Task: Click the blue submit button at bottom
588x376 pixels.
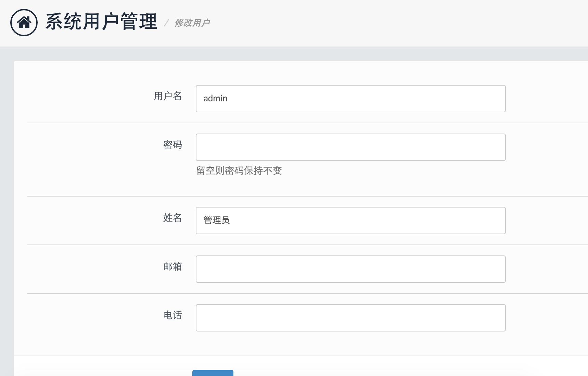Action: pos(213,373)
